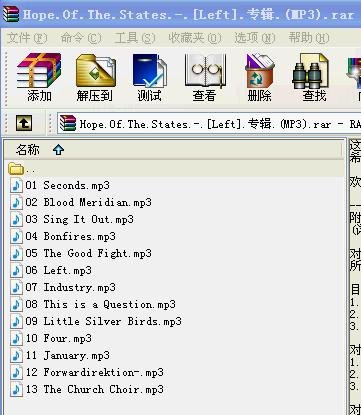This screenshot has height=415, width=361.
Task: Click audio icon of 09 Little Silver Birds.mp3
Action: pos(16,321)
